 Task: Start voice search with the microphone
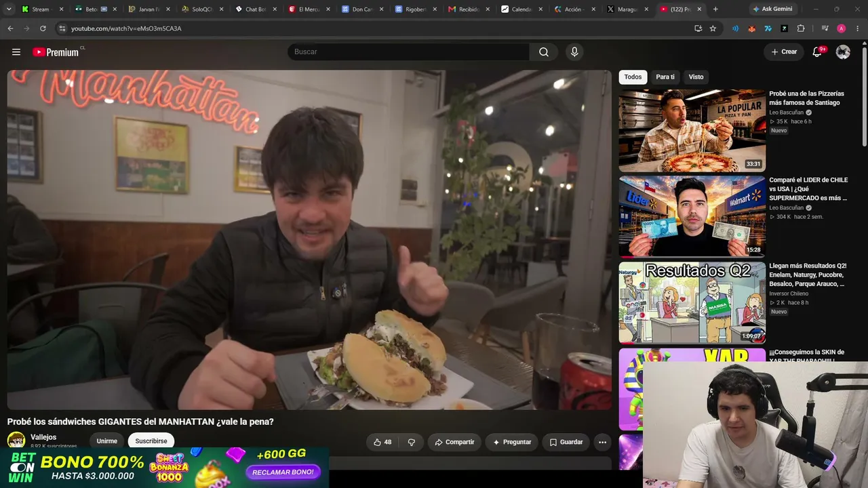click(574, 52)
